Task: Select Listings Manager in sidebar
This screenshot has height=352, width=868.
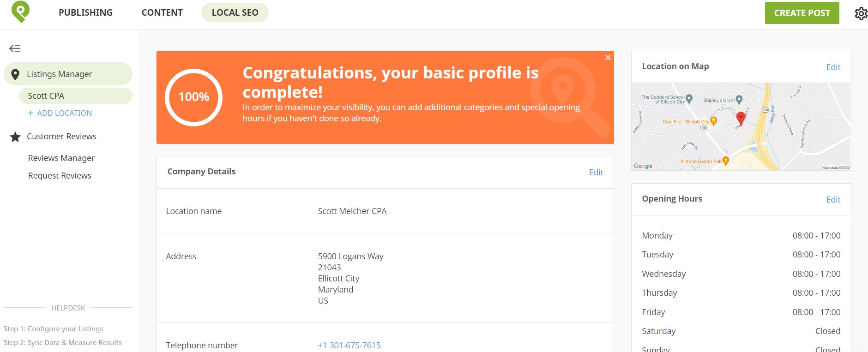Action: (68, 74)
